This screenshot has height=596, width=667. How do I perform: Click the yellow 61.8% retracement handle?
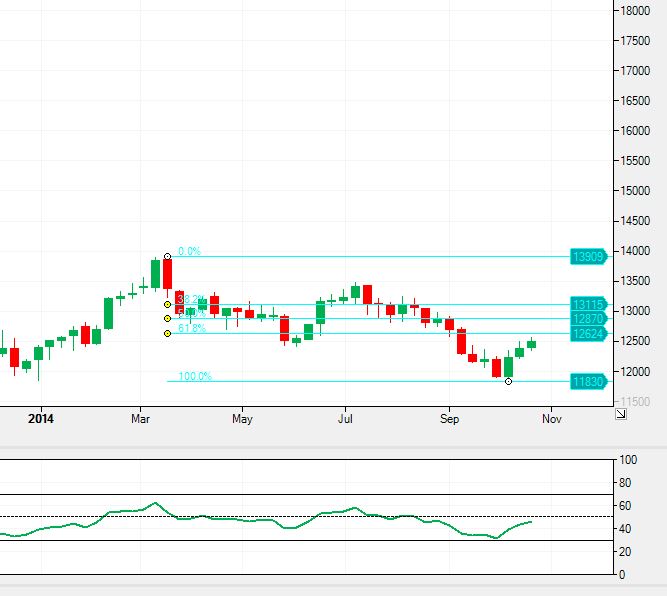[x=167, y=333]
